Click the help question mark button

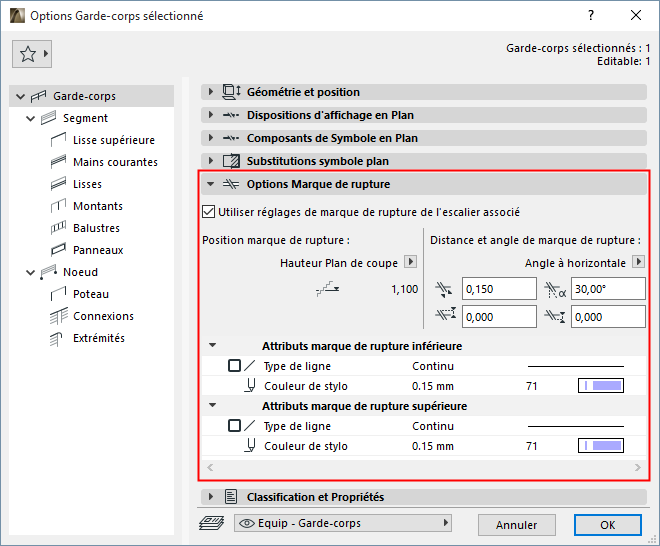(x=591, y=16)
